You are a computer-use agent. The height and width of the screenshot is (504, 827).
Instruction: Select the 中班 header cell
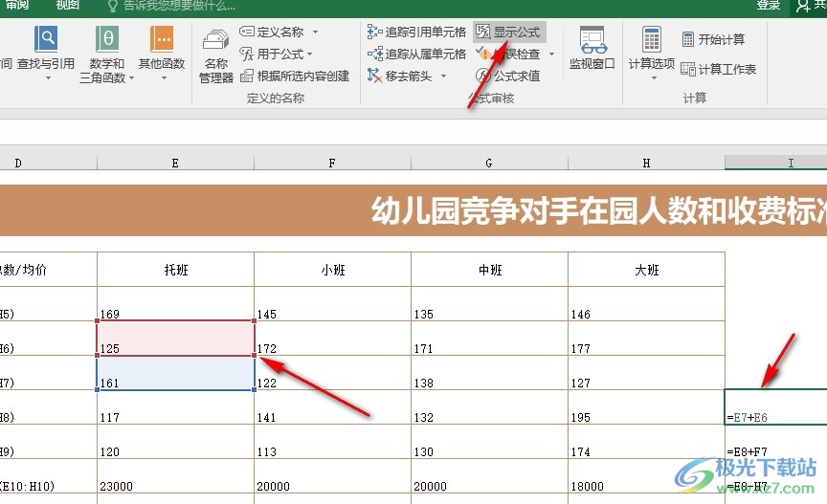pos(490,270)
